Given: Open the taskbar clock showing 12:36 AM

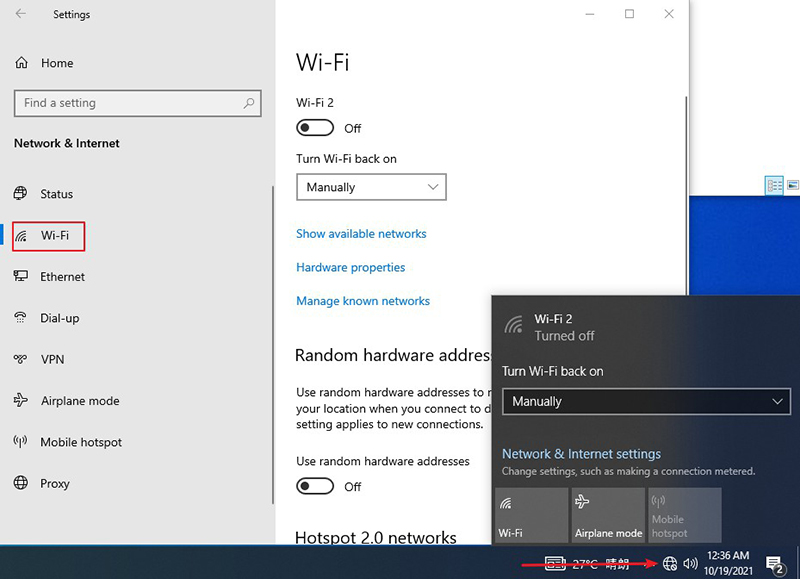Looking at the screenshot, I should [x=728, y=563].
